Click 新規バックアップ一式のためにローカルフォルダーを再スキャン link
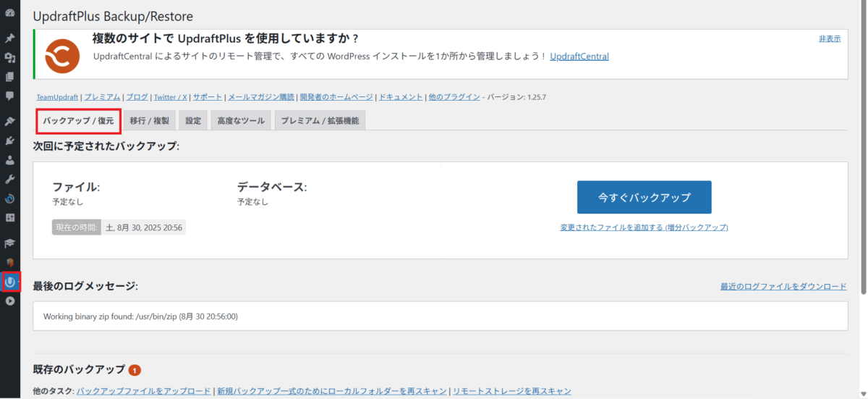This screenshot has width=868, height=399. point(332,391)
